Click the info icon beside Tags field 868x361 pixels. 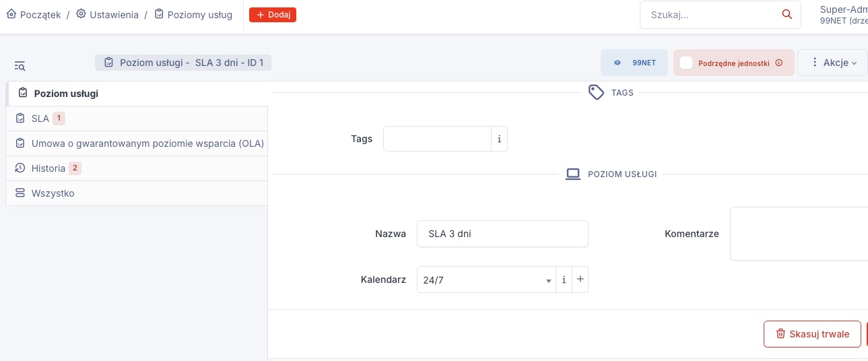[499, 139]
